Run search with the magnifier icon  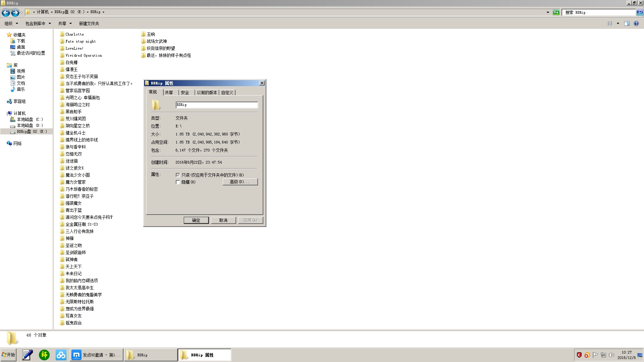[x=639, y=12]
